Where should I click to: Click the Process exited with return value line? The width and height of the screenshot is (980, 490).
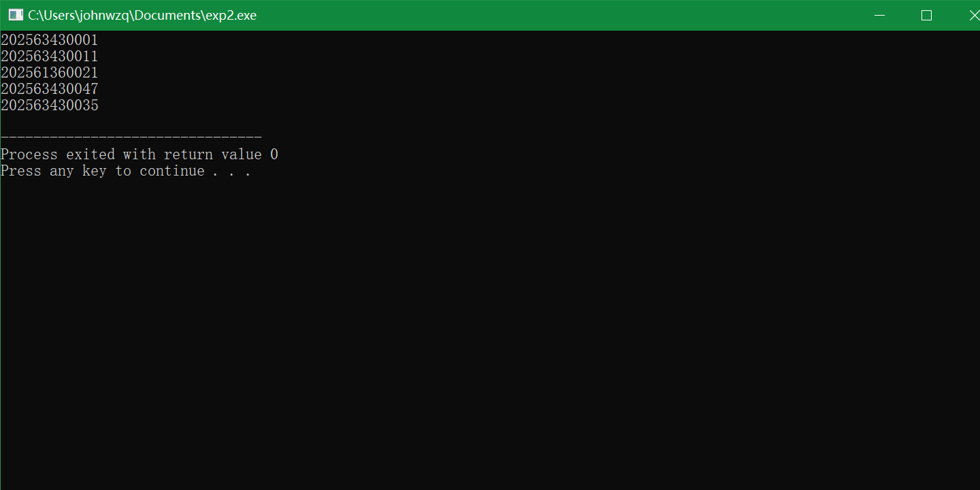point(139,154)
